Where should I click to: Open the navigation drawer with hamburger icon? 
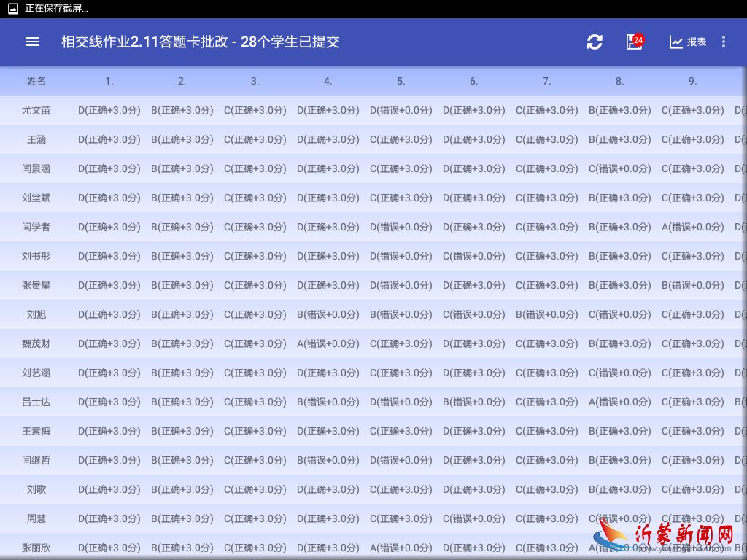coord(31,42)
